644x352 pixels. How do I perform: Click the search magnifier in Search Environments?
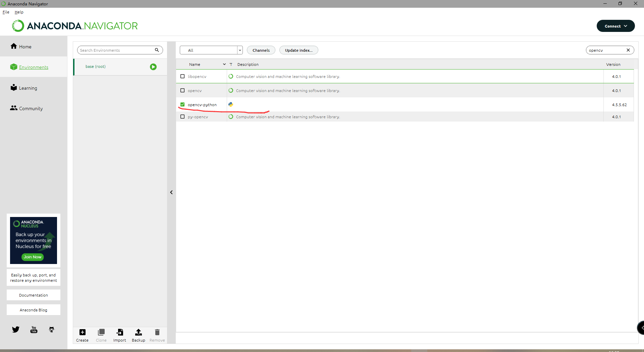coord(157,50)
